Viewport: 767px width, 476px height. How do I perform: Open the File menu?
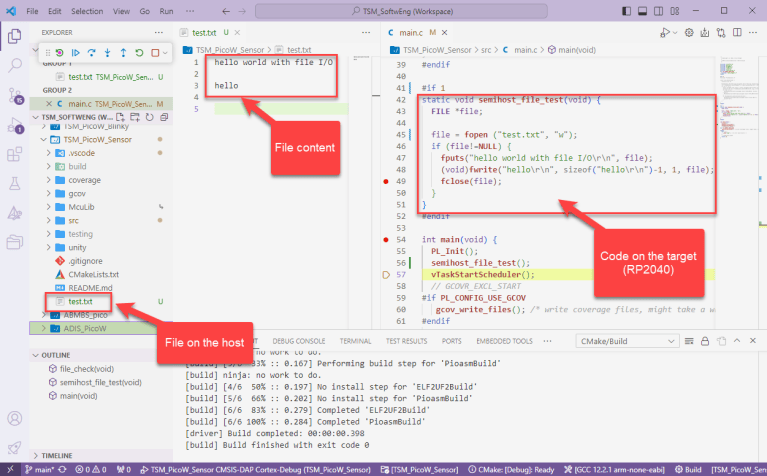[32, 11]
